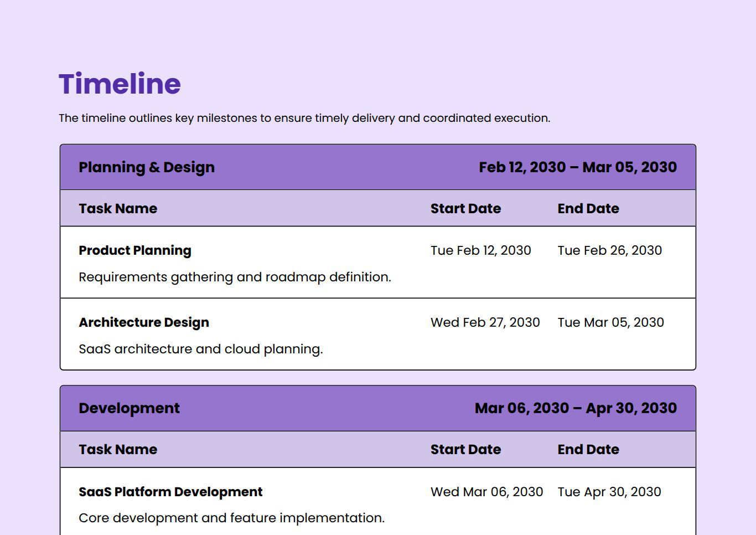The width and height of the screenshot is (756, 535).
Task: Click the Mar 06 – Apr 30 phase date range
Action: [x=576, y=408]
